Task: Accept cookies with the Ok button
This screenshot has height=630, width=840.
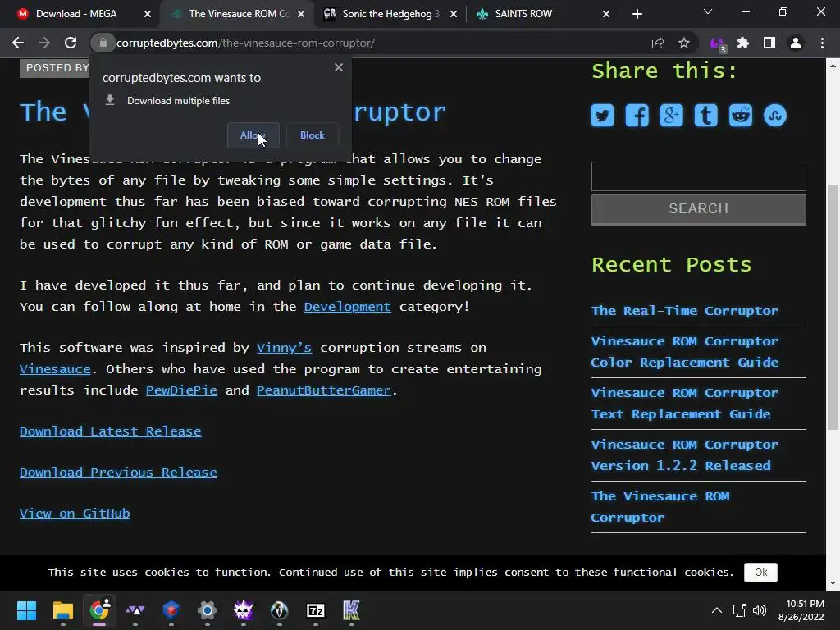Action: [x=760, y=572]
